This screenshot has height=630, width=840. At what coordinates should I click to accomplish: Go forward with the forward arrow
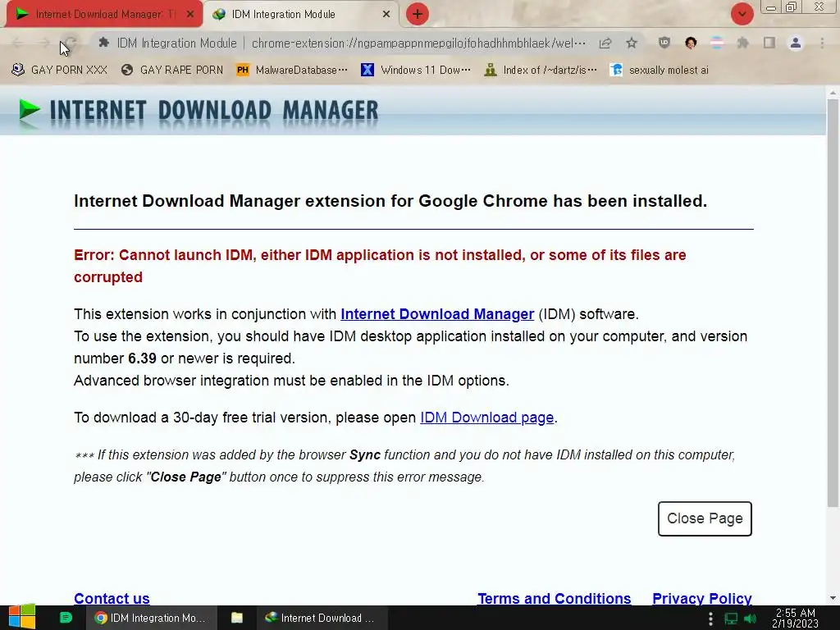44,43
